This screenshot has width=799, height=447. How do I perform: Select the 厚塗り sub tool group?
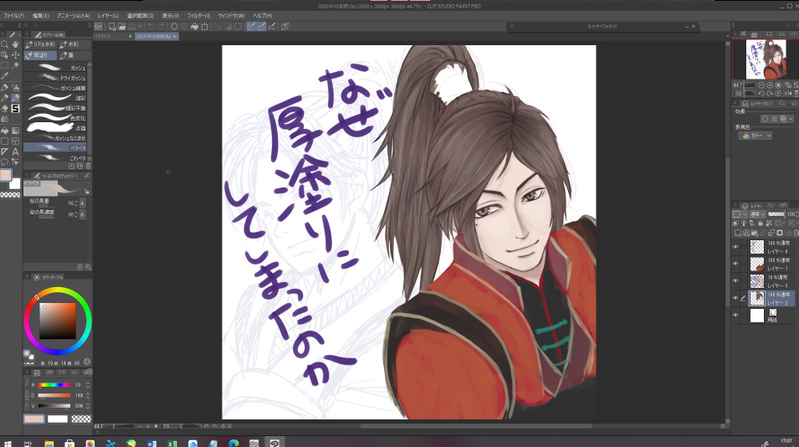point(41,55)
